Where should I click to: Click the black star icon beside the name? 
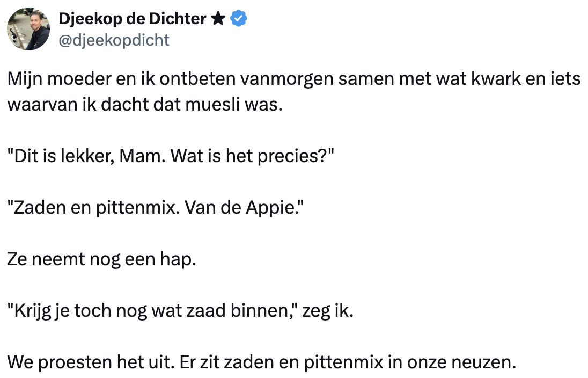217,19
